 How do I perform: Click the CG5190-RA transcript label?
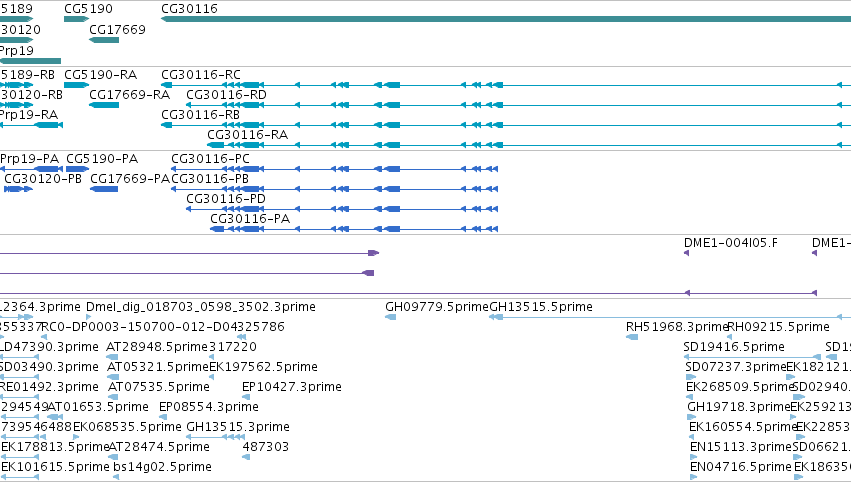[x=100, y=74]
